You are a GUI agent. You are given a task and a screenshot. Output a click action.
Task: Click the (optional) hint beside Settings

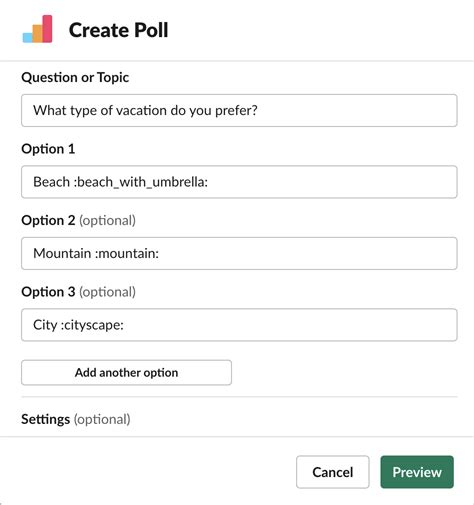pyautogui.click(x=102, y=419)
